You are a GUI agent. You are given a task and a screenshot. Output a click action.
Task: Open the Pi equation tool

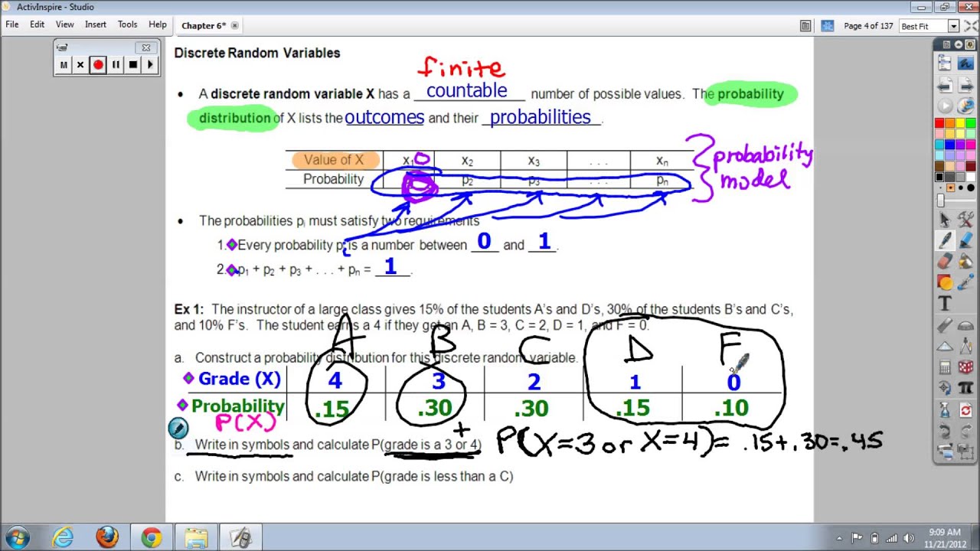pyautogui.click(x=966, y=387)
